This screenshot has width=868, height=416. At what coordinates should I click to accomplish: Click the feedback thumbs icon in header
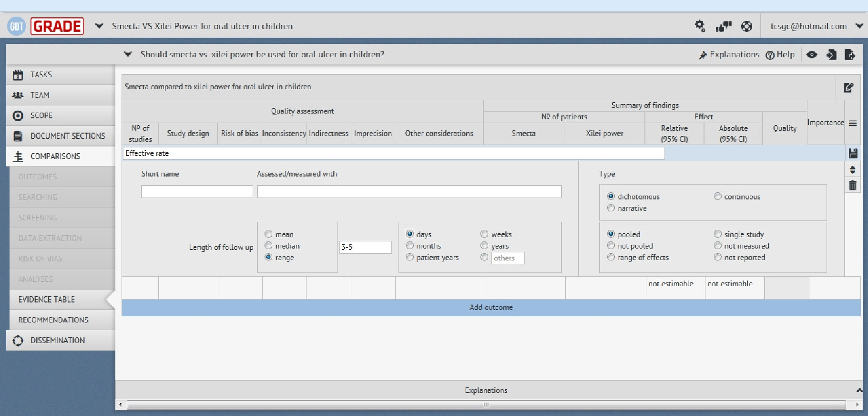coord(723,26)
